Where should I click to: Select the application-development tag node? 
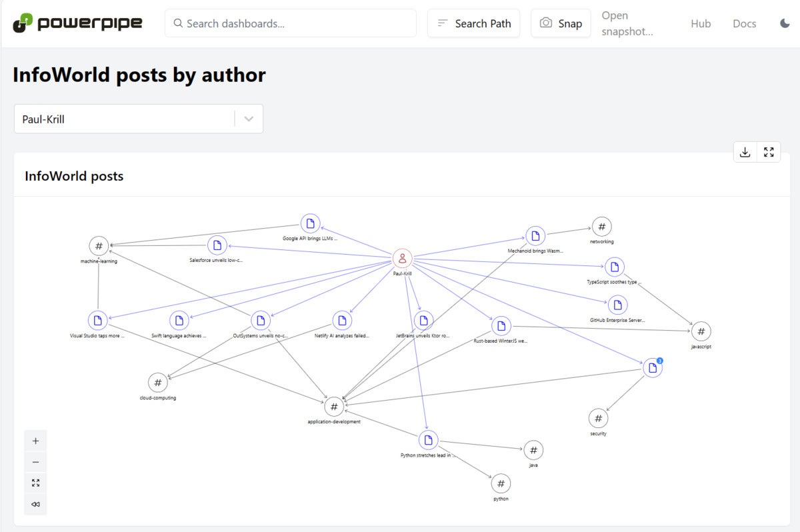pyautogui.click(x=334, y=407)
